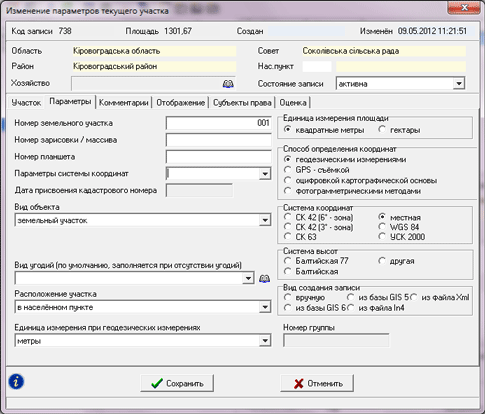Expand the Расположение участка dropdown
The width and height of the screenshot is (485, 414).
pyautogui.click(x=265, y=307)
